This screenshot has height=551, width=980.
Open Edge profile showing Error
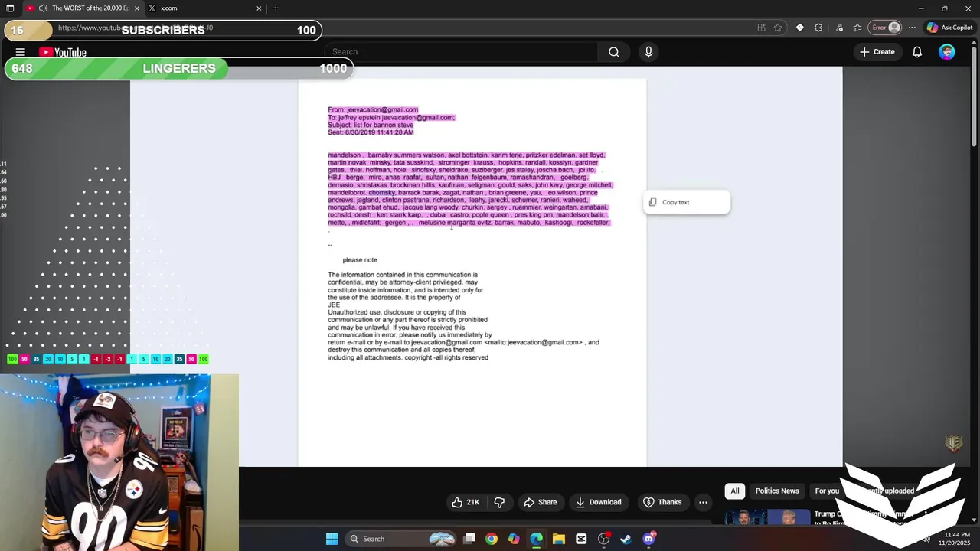pos(887,28)
